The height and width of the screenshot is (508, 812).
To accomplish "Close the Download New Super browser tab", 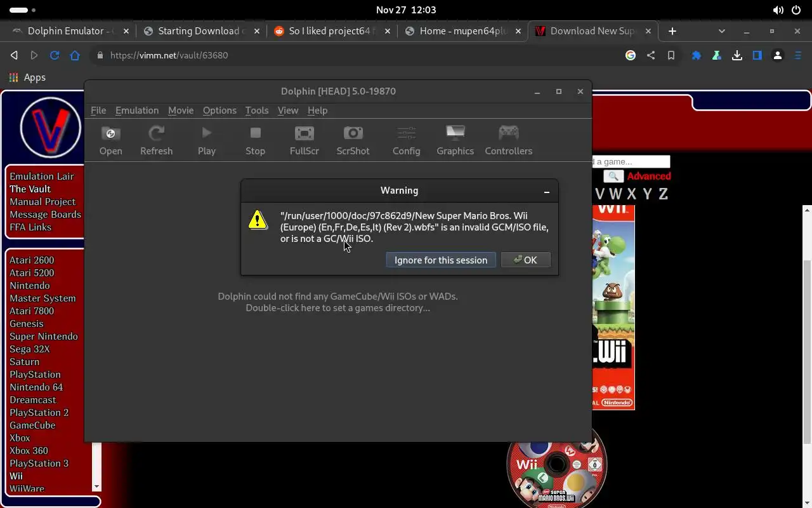I will [x=648, y=31].
